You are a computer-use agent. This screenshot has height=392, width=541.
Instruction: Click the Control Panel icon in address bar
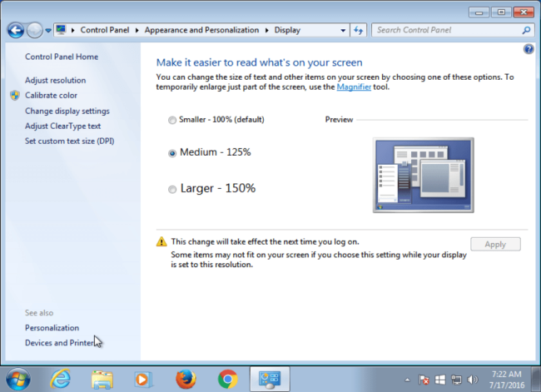tap(61, 30)
